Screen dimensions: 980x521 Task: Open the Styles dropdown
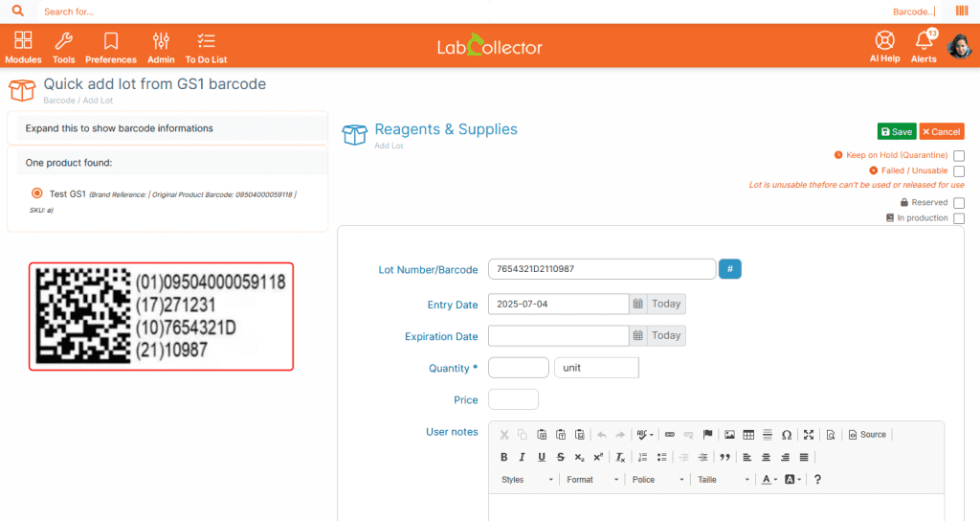point(527,480)
